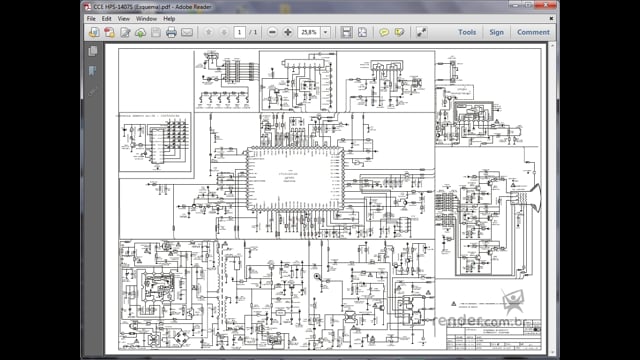Image resolution: width=640 pixels, height=360 pixels.
Task: Send the file by email envelope icon
Action: [x=187, y=32]
